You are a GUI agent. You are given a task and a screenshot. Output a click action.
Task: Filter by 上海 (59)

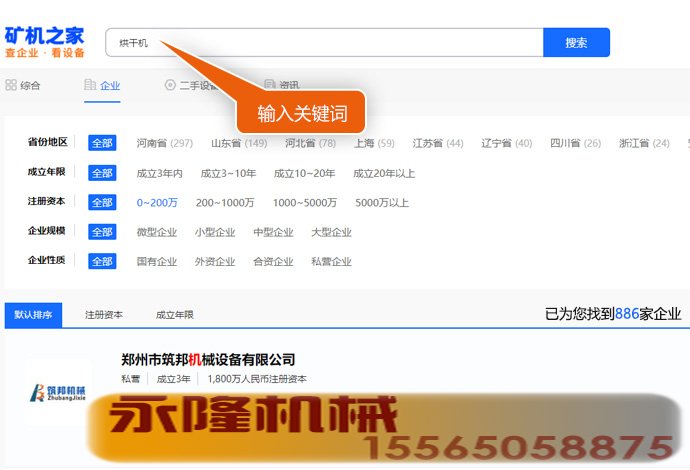pyautogui.click(x=374, y=143)
